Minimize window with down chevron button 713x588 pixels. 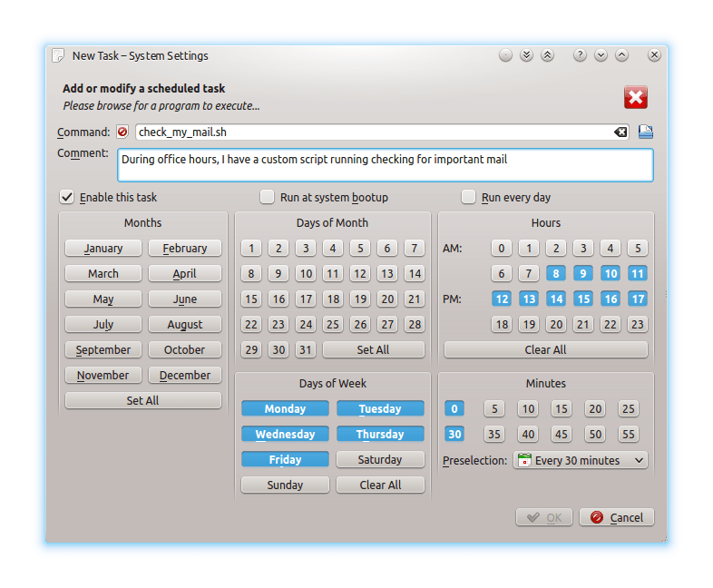pos(601,55)
